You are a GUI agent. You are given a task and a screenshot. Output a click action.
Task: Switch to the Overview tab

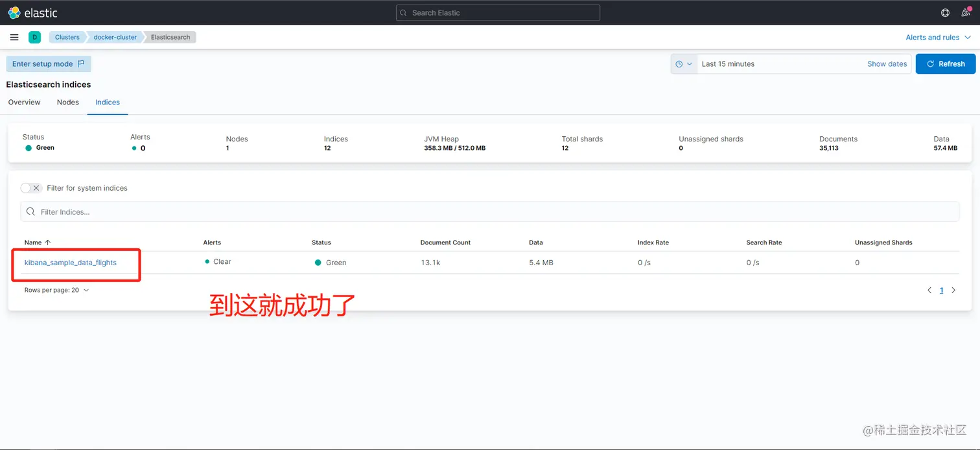(x=24, y=102)
